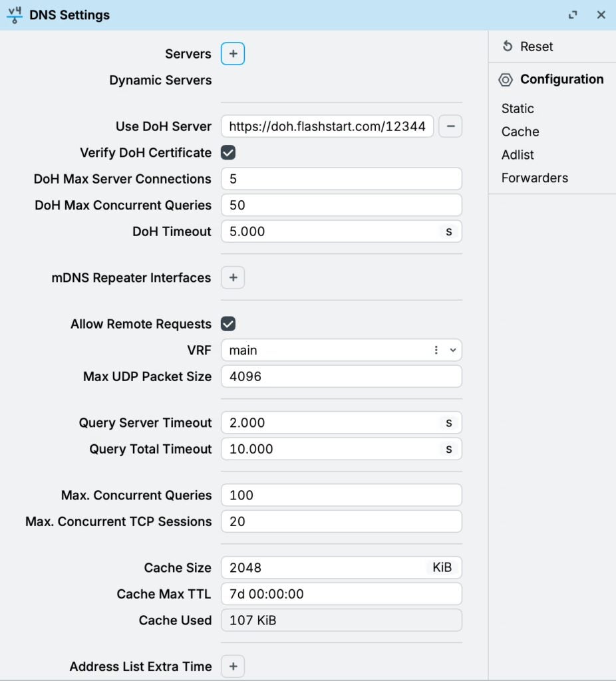Toggle Verify DoH Certificate checkbox
Image resolution: width=616 pixels, height=681 pixels.
tap(228, 153)
